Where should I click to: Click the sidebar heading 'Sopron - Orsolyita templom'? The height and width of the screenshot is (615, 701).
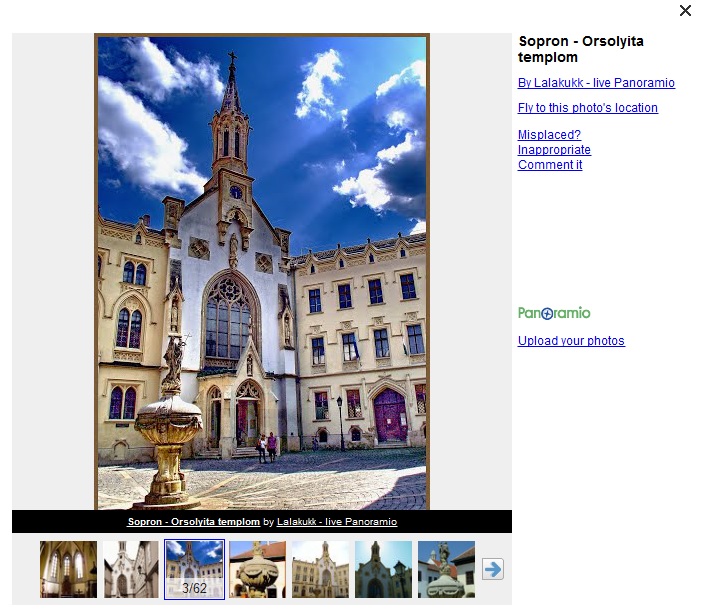pyautogui.click(x=580, y=49)
